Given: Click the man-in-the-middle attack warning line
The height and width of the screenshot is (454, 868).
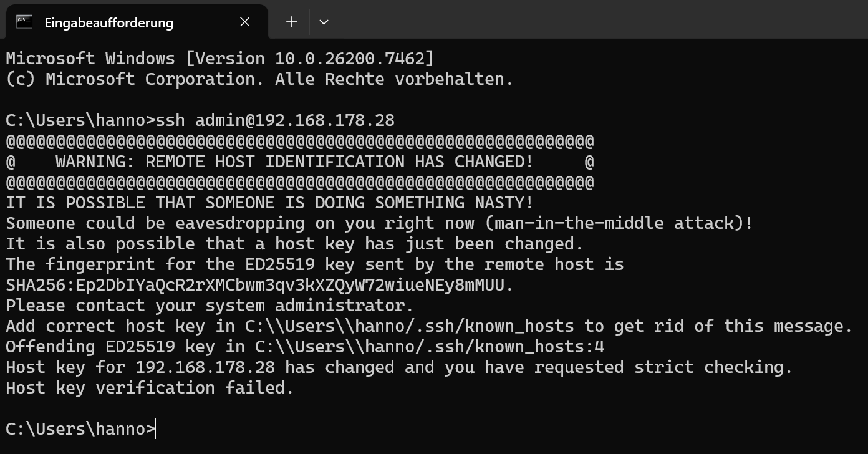Looking at the screenshot, I should point(379,223).
